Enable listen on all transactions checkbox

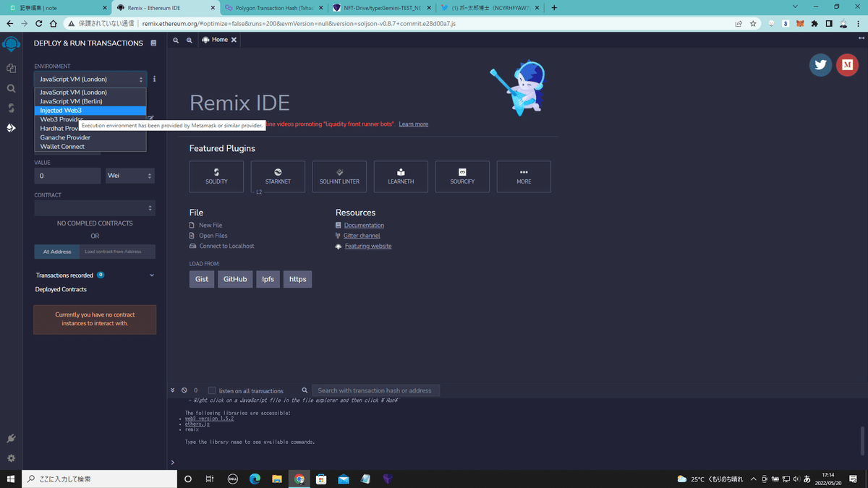click(212, 390)
